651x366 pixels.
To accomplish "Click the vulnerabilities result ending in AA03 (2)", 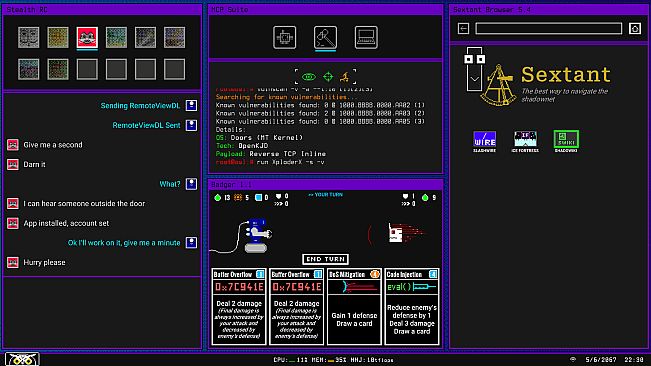I will [x=320, y=113].
